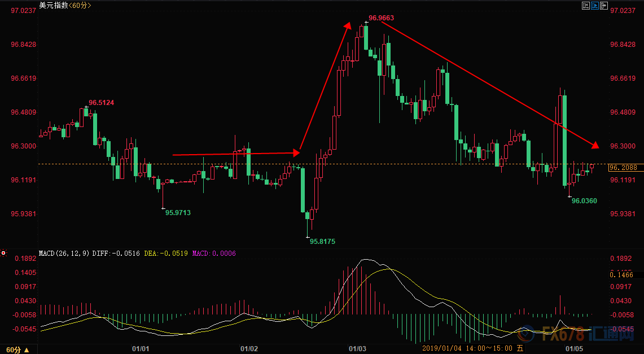Click the 95.8175 low price label
Screen dimensions: 644x354
coord(322,242)
